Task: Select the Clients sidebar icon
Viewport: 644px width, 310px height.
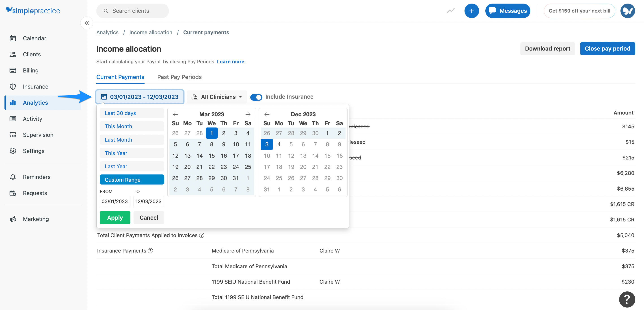Action: click(x=13, y=54)
